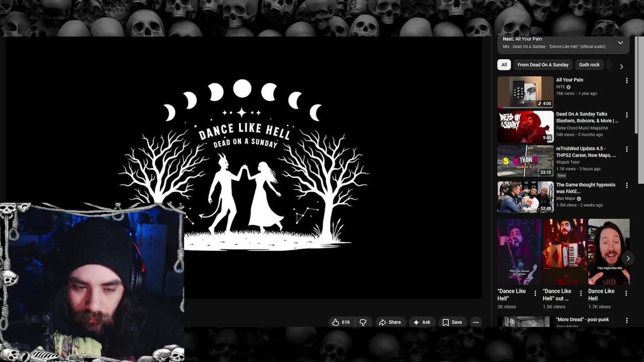This screenshot has width=644, height=362.
Task: Click the first "Dance Like Hell" short title
Action: pos(512,295)
